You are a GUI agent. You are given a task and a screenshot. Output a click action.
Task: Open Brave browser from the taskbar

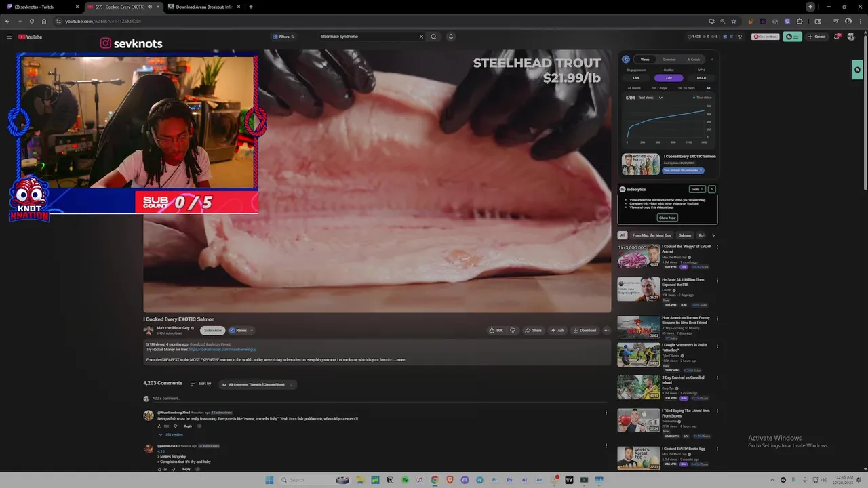point(450,480)
